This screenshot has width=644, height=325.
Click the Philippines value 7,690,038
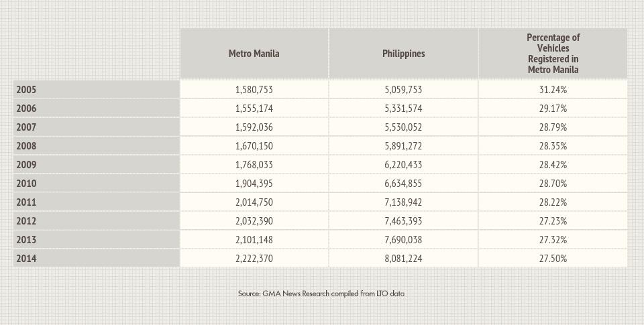pyautogui.click(x=403, y=240)
